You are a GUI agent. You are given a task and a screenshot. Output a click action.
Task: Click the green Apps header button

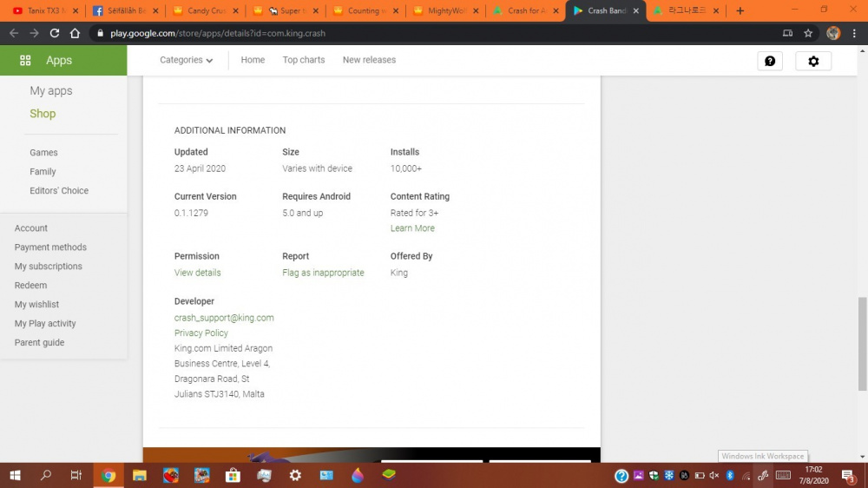[x=63, y=61]
